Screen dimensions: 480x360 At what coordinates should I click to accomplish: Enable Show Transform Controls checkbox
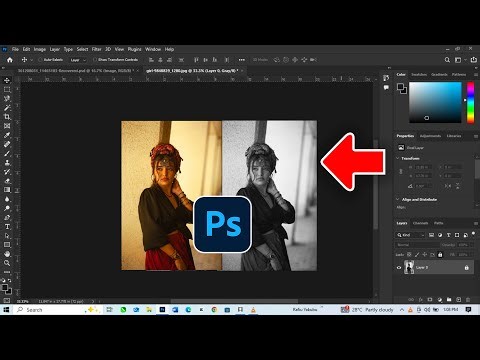[95, 60]
